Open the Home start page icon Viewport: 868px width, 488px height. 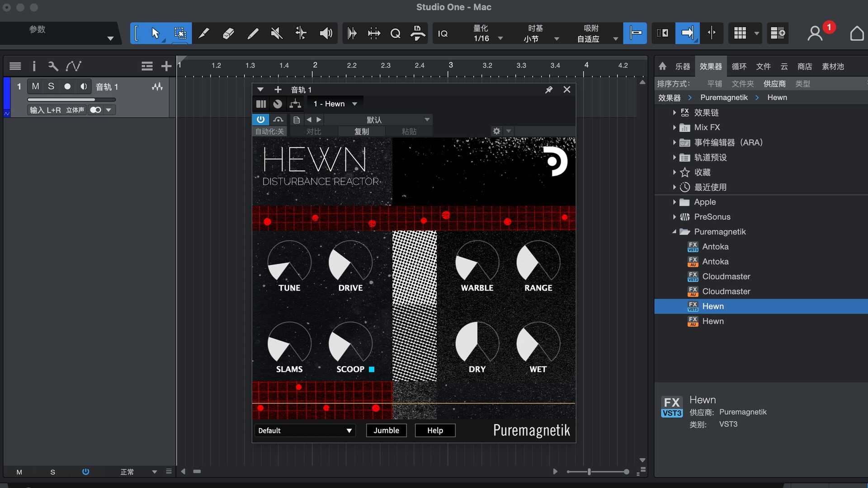[857, 33]
